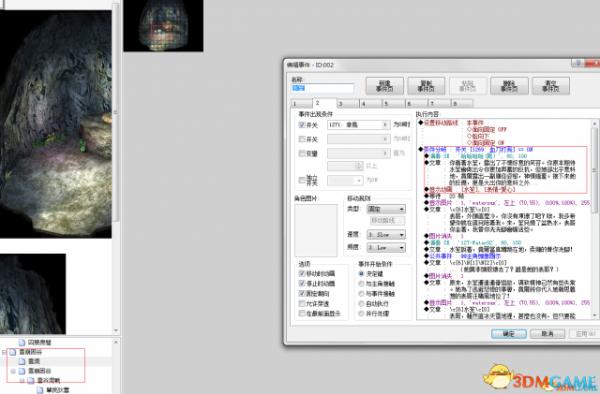Open the speed '3: Slow' dropdown
The height and width of the screenshot is (394, 600).
[x=386, y=234]
